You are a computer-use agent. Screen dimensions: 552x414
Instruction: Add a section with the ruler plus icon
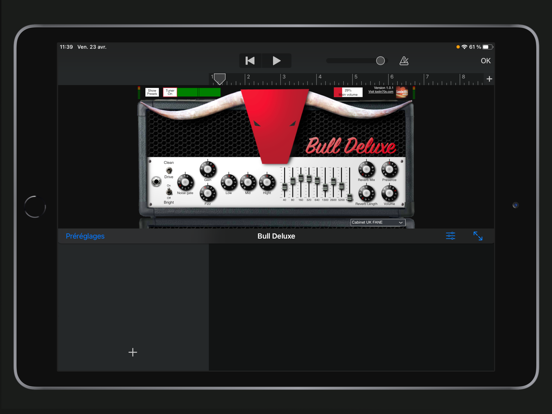(489, 79)
